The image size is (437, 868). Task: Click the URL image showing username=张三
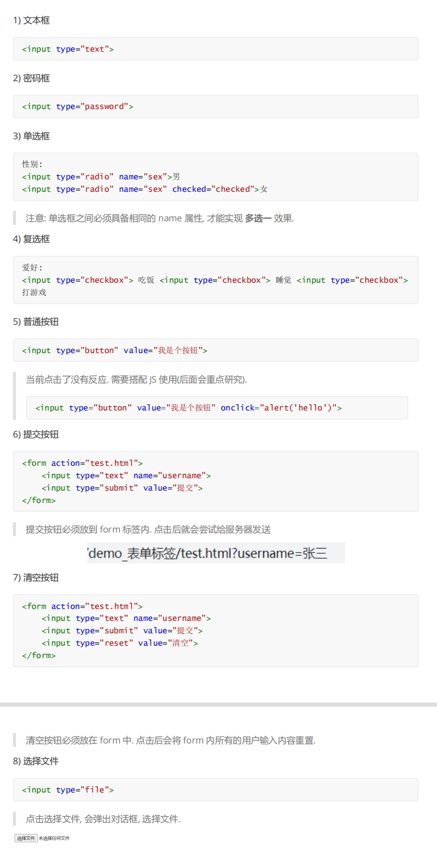216,553
